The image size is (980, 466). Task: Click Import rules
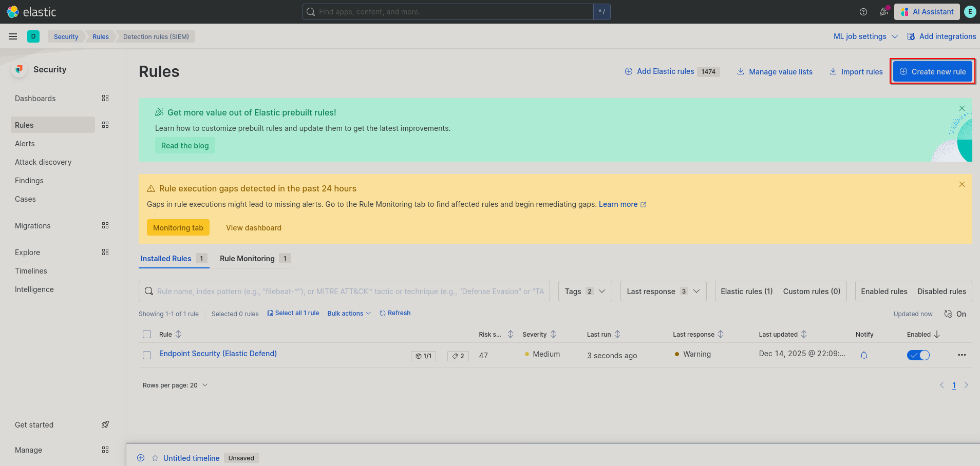[x=856, y=71]
